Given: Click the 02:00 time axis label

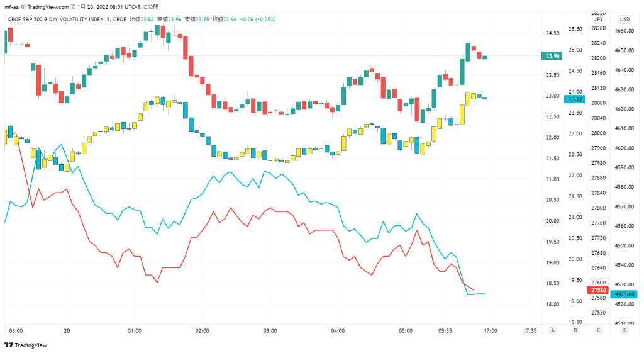Looking at the screenshot, I should 202,331.
